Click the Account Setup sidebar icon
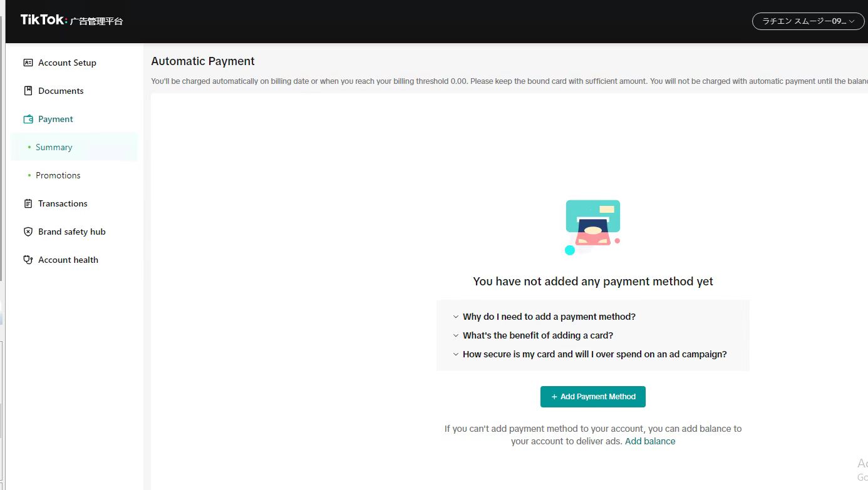868x490 pixels. coord(28,63)
